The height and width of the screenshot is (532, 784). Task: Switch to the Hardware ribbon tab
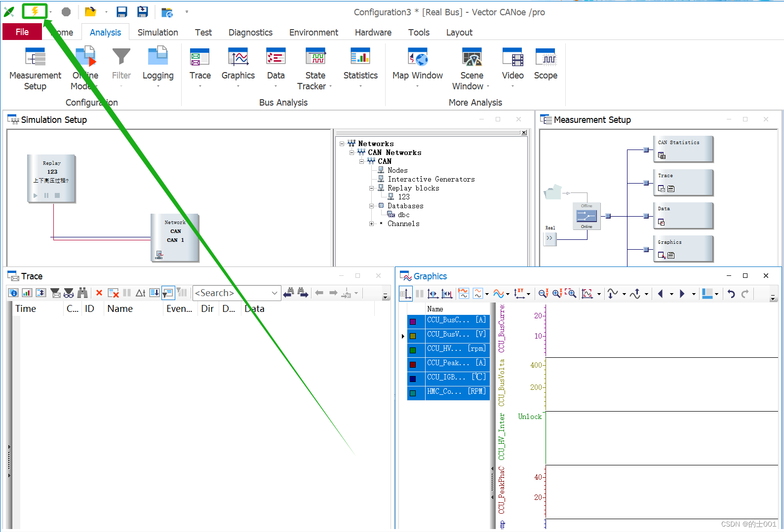373,32
